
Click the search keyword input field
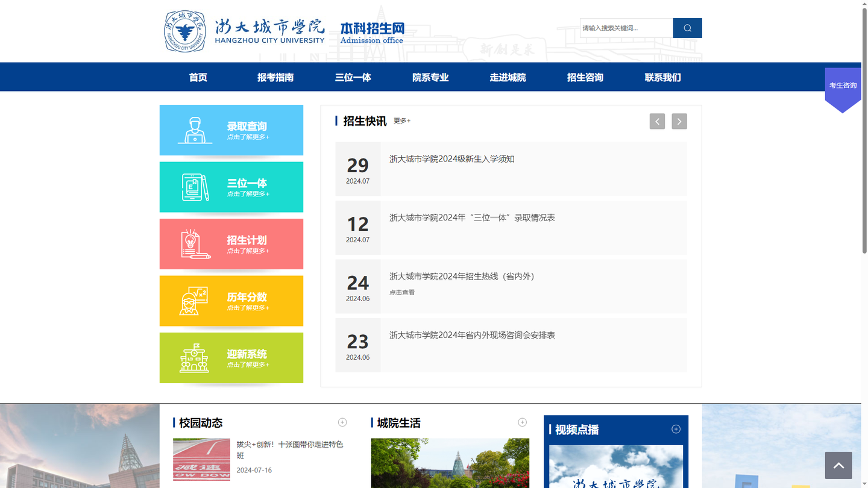[626, 28]
